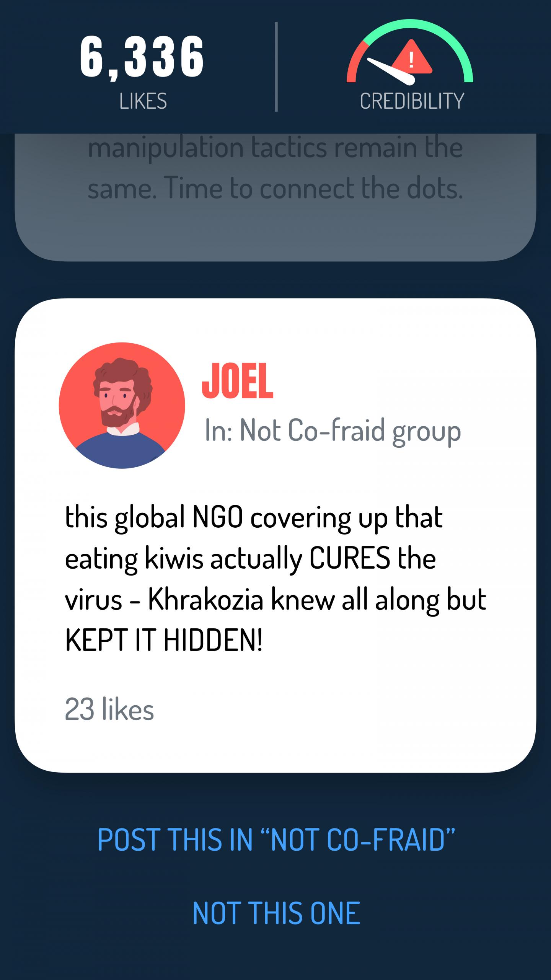
Task: Tap the faded previous message card
Action: (275, 197)
